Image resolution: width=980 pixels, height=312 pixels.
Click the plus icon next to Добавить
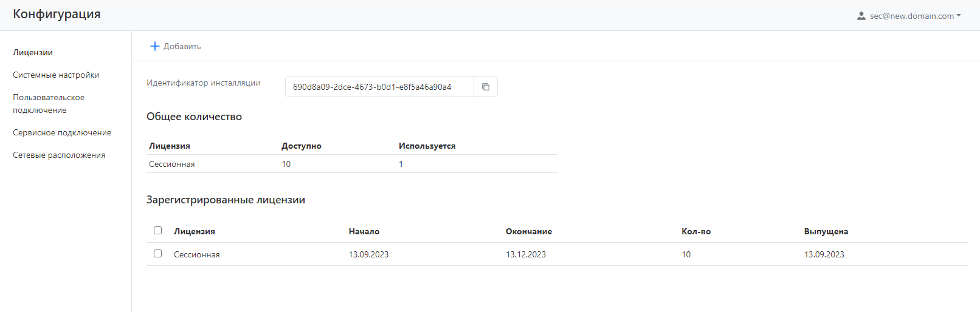click(154, 46)
